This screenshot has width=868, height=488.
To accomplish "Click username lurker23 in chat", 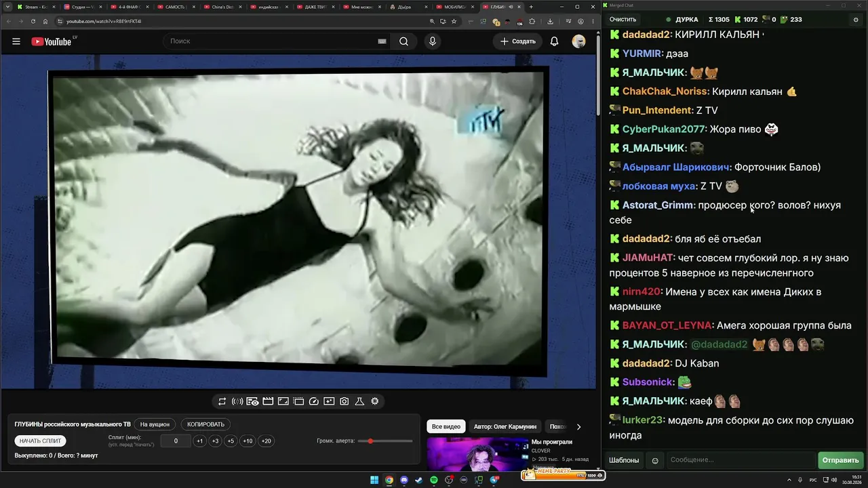I will pyautogui.click(x=643, y=420).
